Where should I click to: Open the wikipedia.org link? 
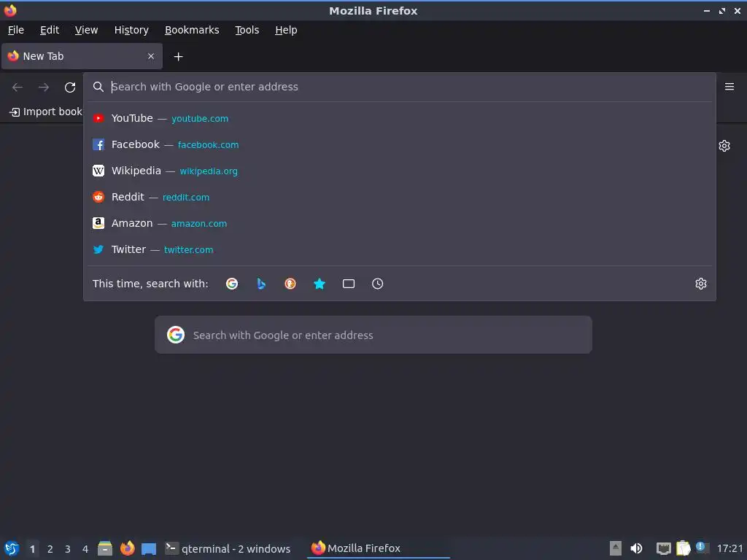(x=209, y=171)
